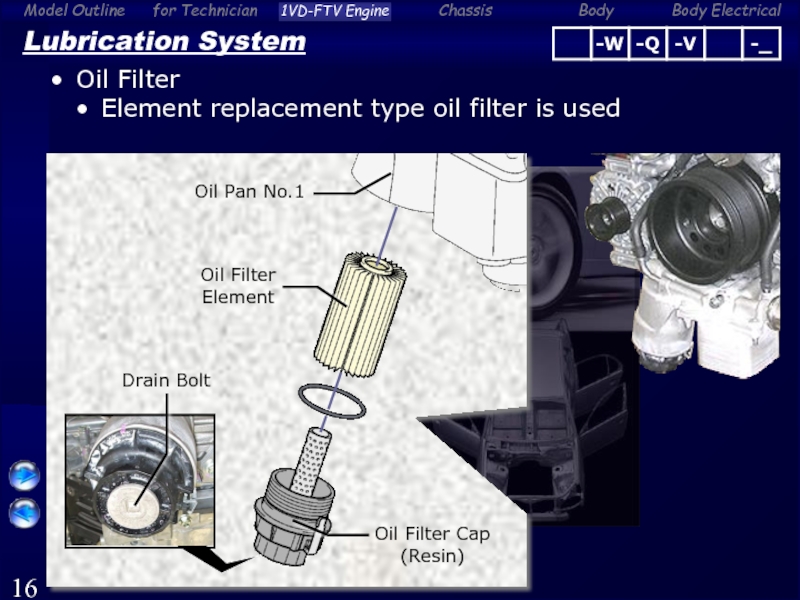Open the Model Outline section
The width and height of the screenshot is (800, 600).
click(74, 10)
